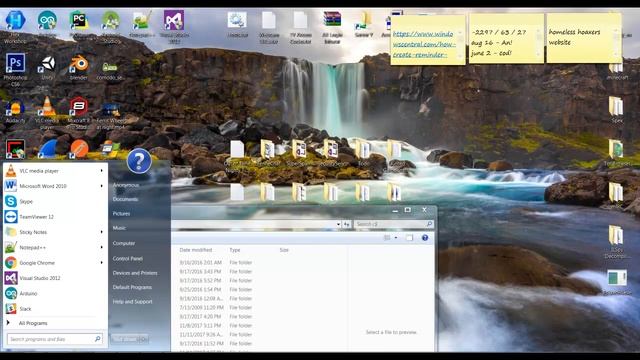This screenshot has width=640, height=360.
Task: Open the Explorer address bar dropdown arrow
Action: click(338, 224)
